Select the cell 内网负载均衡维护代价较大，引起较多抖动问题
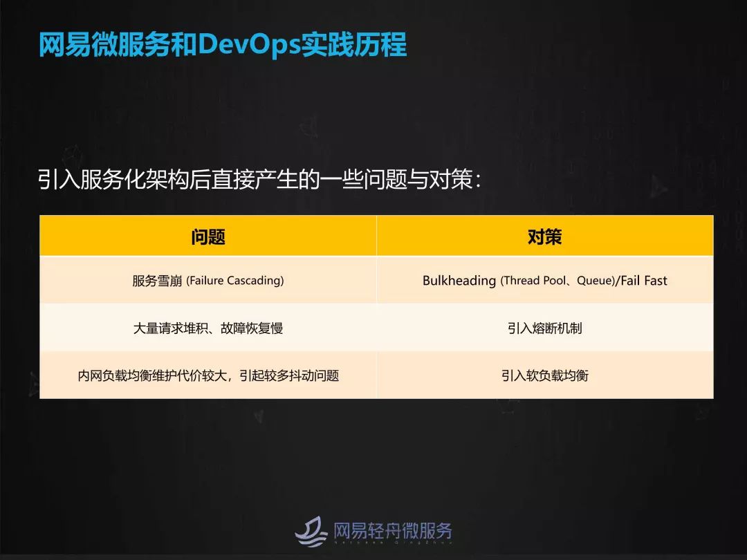The height and width of the screenshot is (560, 747). [208, 375]
